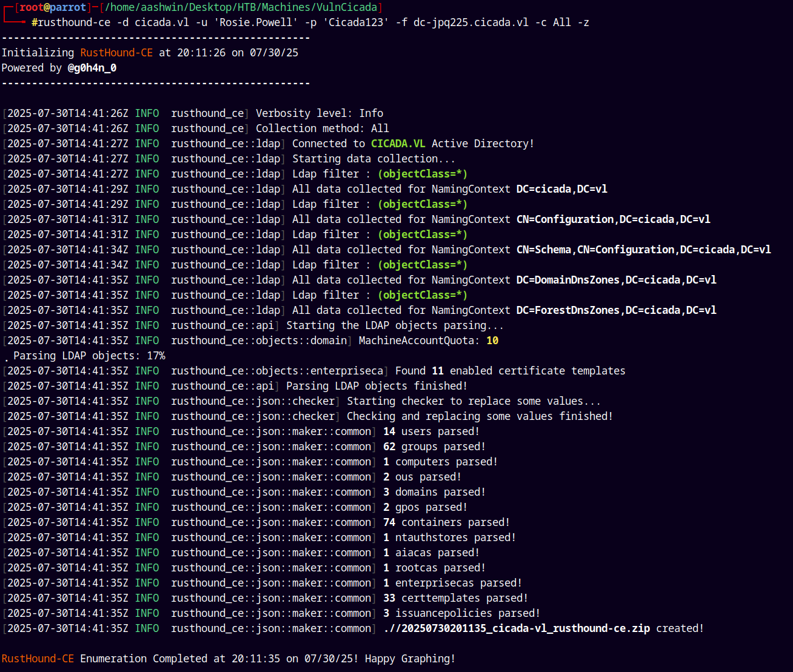793x672 pixels.
Task: Click the '14 users parsed!' line
Action: (431, 431)
